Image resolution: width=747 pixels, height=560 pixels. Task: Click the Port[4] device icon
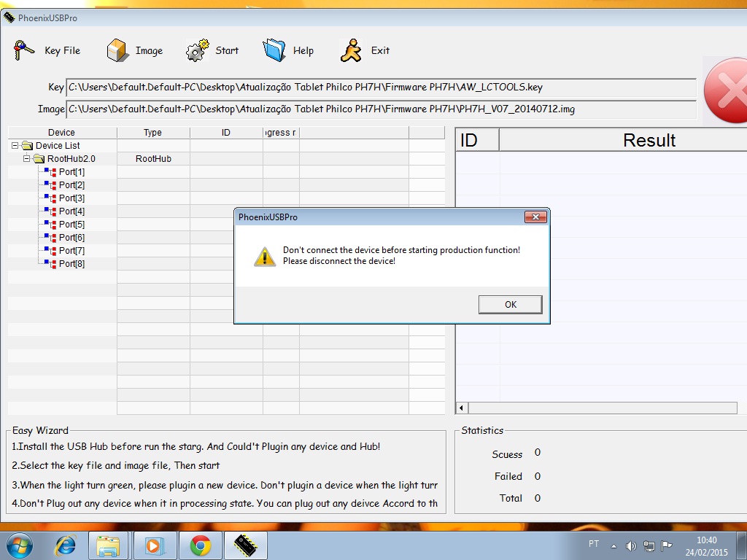coord(50,211)
